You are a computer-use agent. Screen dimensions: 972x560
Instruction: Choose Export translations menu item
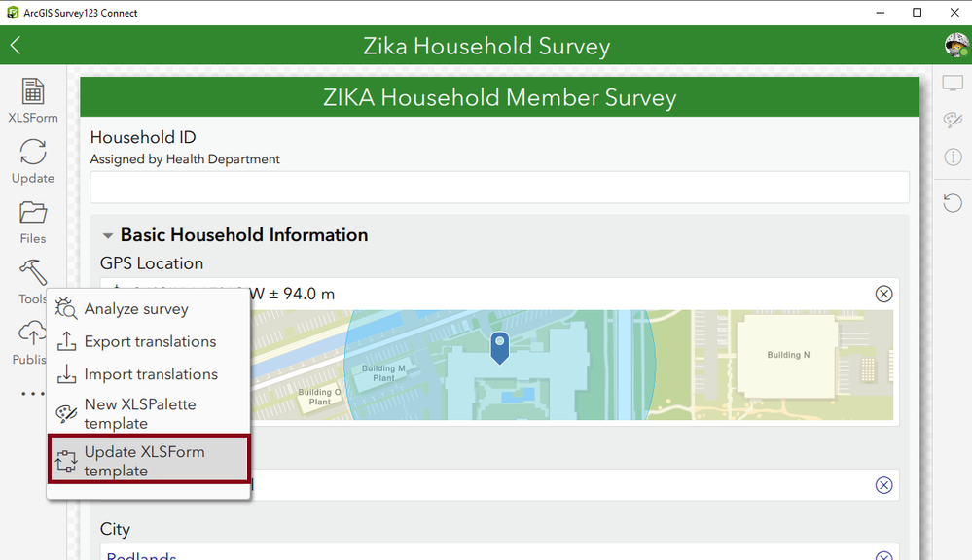149,341
